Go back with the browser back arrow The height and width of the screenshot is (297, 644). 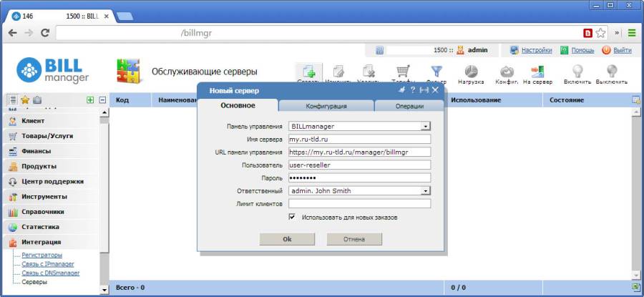pyautogui.click(x=13, y=33)
